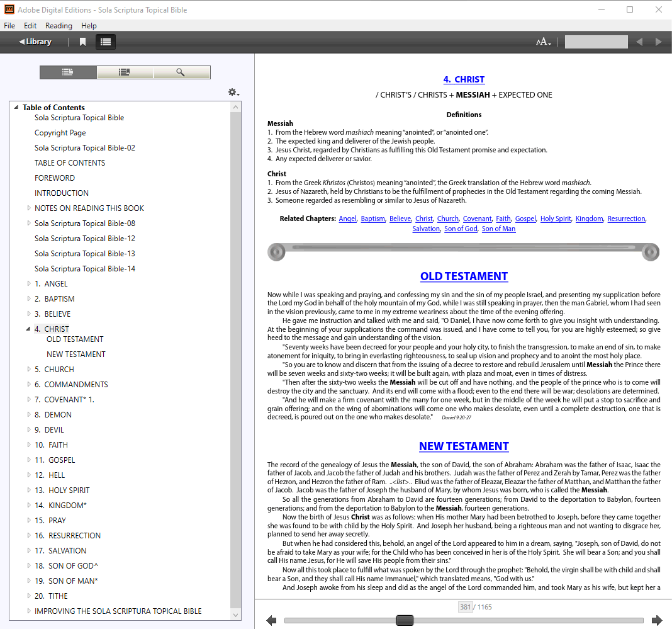Open the Edit menu
The image size is (672, 629).
click(x=30, y=26)
